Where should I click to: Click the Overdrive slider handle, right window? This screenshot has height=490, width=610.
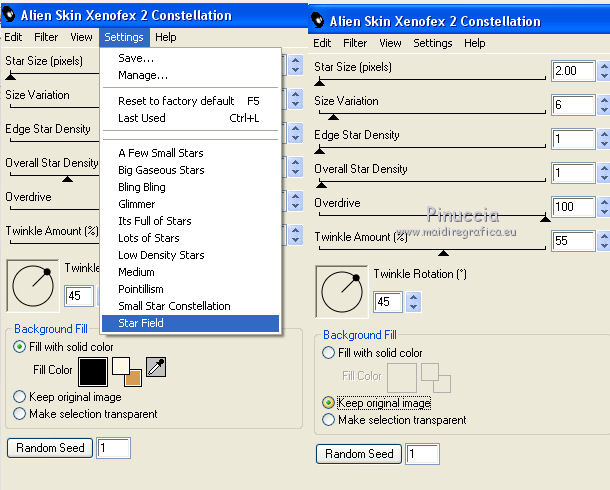point(545,219)
